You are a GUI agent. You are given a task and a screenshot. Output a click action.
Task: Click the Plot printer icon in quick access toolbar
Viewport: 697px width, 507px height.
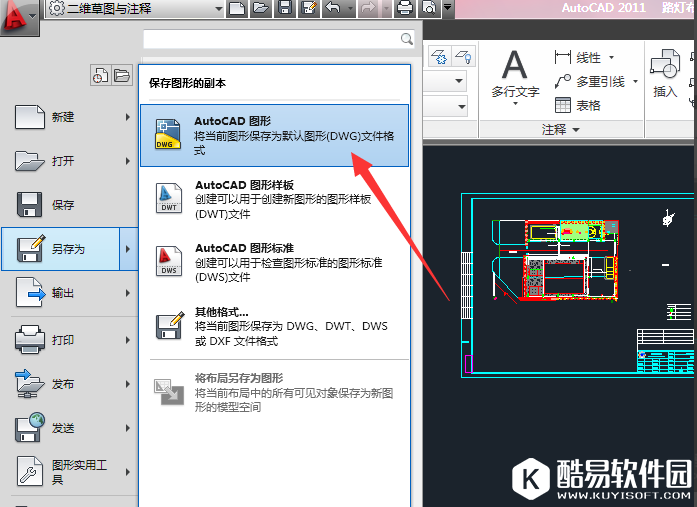click(405, 9)
